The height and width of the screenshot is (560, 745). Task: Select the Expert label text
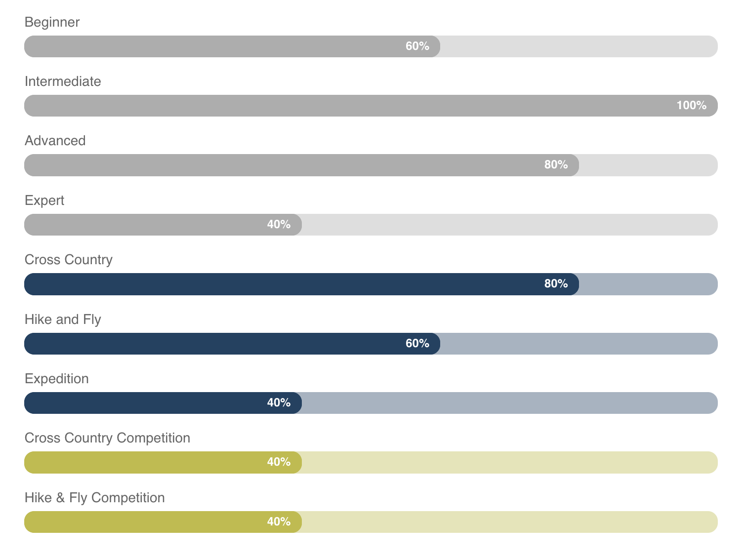tap(44, 200)
